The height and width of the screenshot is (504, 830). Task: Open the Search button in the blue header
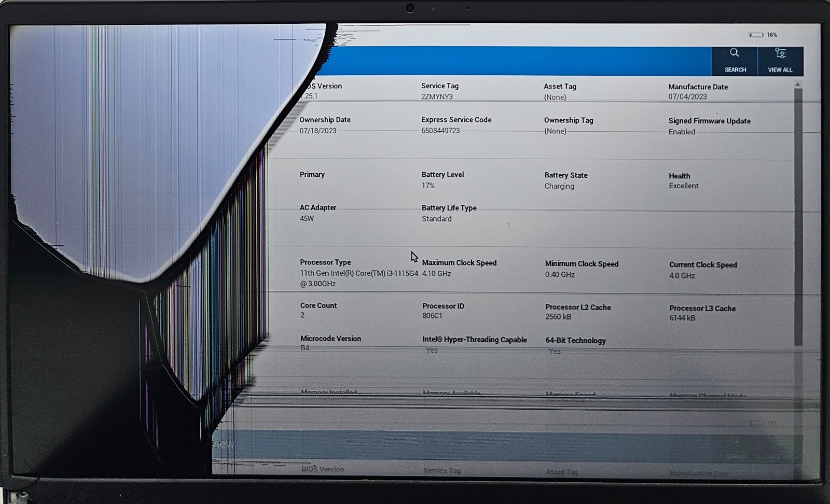[x=735, y=61]
